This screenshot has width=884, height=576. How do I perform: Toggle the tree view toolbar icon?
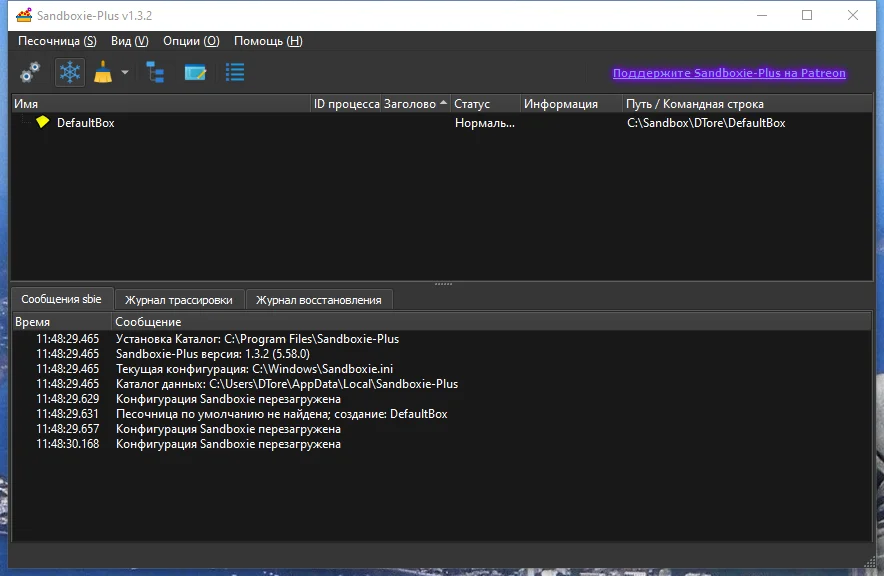[x=155, y=72]
